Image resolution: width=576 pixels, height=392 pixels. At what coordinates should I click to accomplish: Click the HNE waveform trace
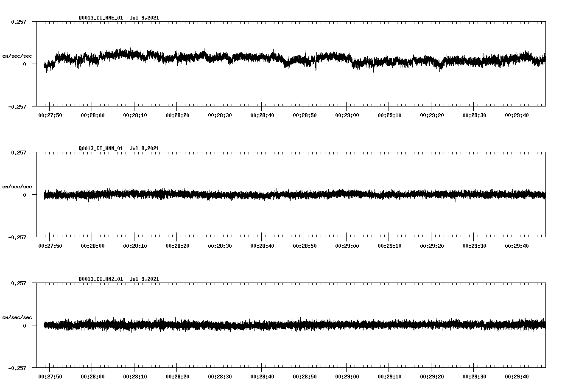pyautogui.click(x=254, y=56)
